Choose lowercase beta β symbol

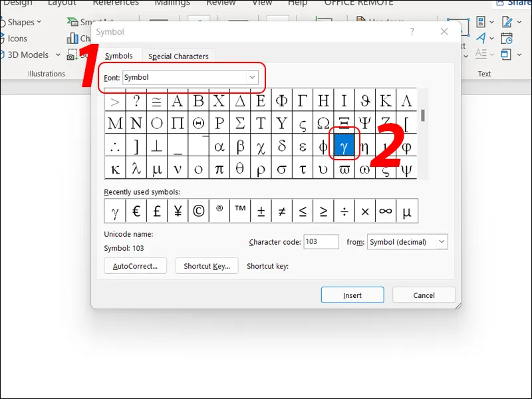[x=240, y=146]
